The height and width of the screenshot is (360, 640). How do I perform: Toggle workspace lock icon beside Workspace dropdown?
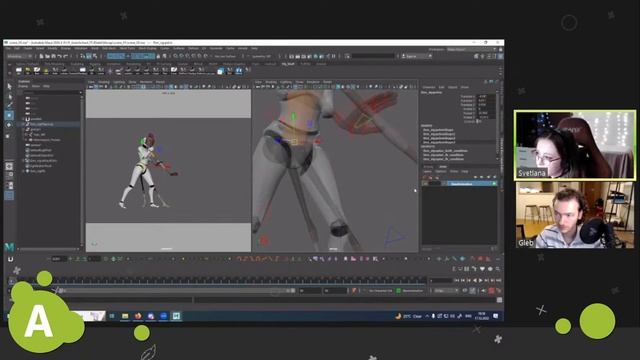[x=500, y=49]
